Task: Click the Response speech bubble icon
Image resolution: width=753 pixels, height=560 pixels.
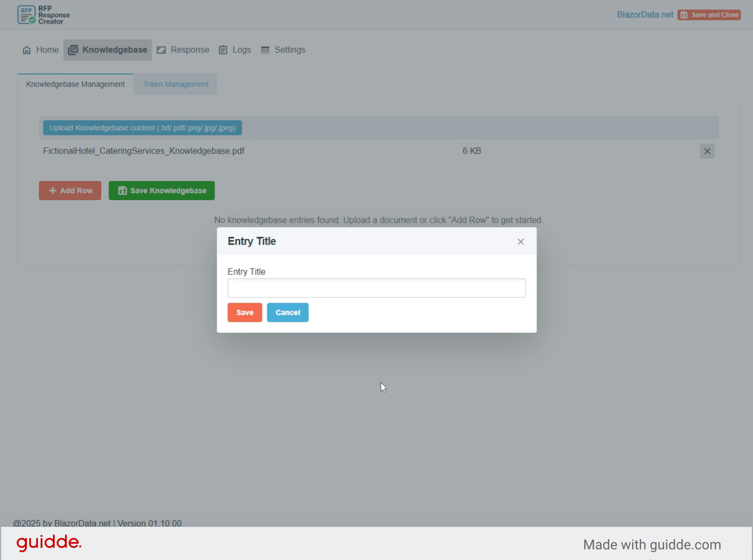Action: pyautogui.click(x=161, y=50)
